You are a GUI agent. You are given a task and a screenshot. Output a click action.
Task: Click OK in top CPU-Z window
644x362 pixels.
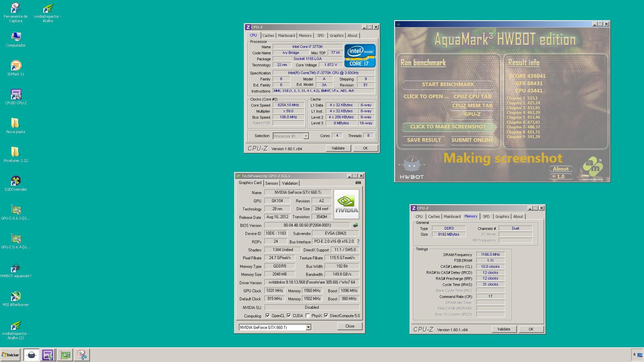[365, 148]
